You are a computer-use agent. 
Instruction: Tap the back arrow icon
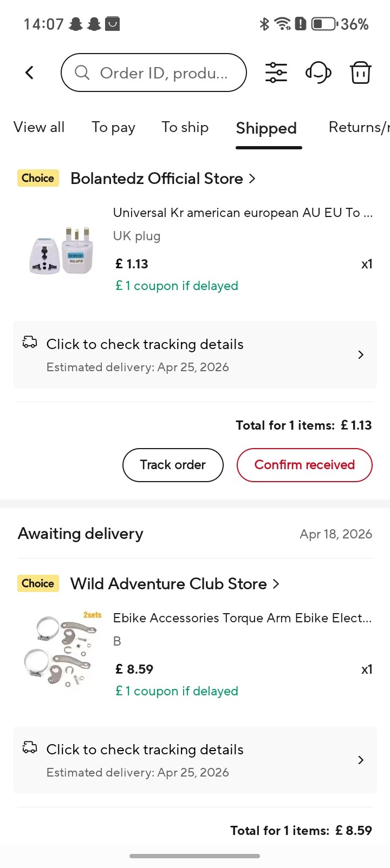coord(30,73)
